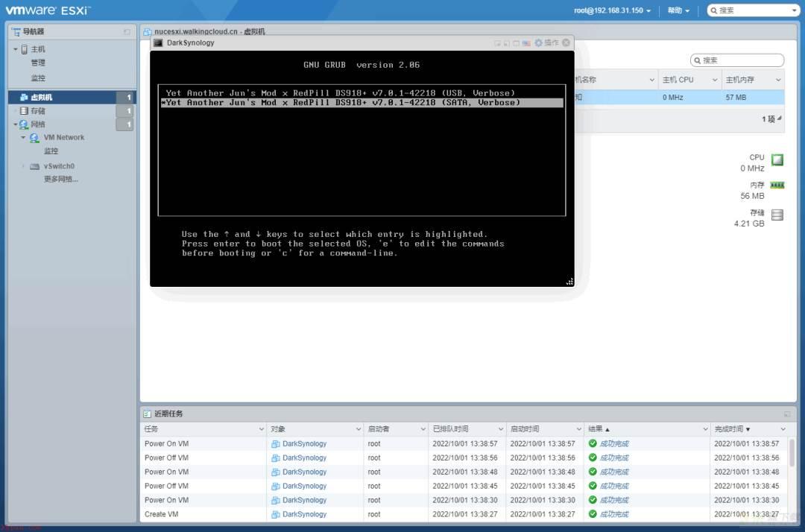Select Monitor (监控) under Host
Screen dimensions: 805x532
coord(38,78)
